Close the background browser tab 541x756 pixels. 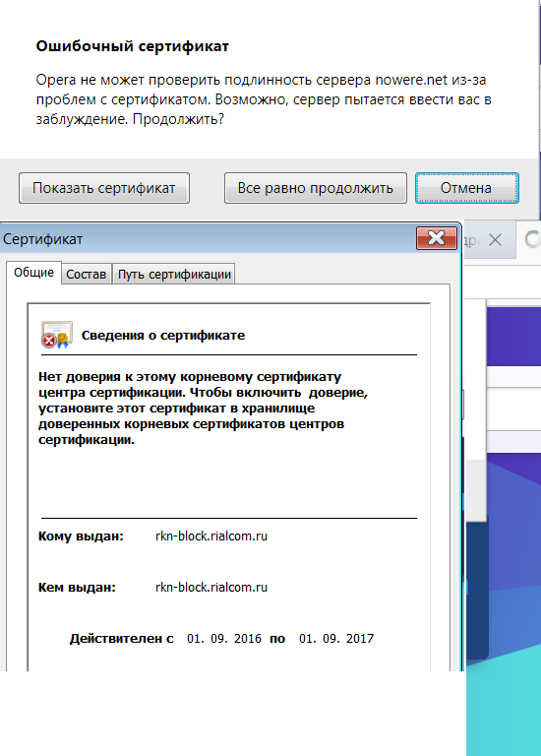click(x=495, y=239)
